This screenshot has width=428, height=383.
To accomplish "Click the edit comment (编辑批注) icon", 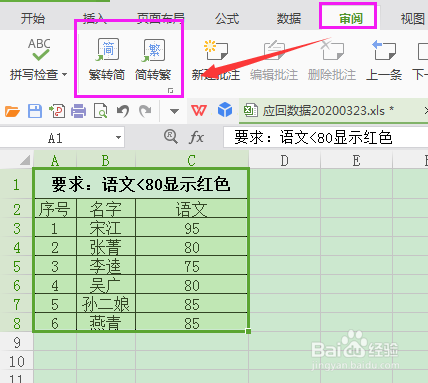I will click(274, 51).
